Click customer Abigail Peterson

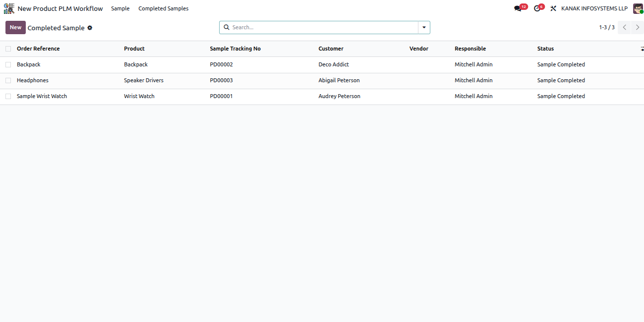tap(339, 80)
